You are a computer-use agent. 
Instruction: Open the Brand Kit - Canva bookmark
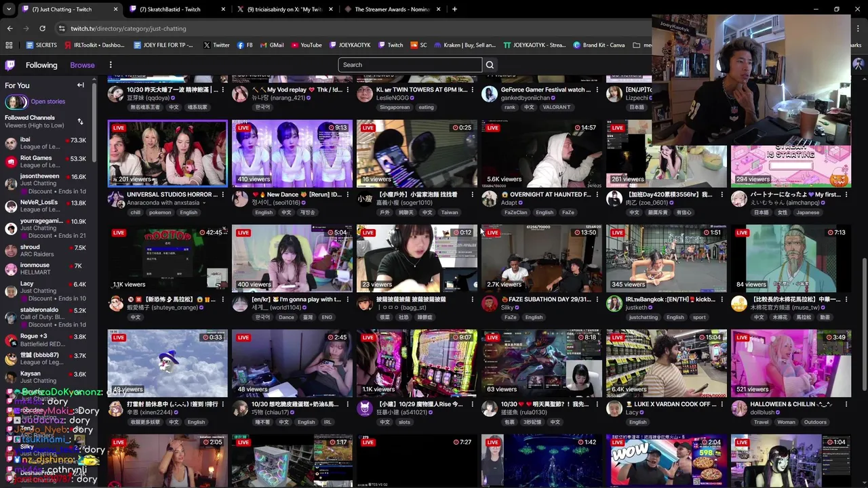coord(599,45)
